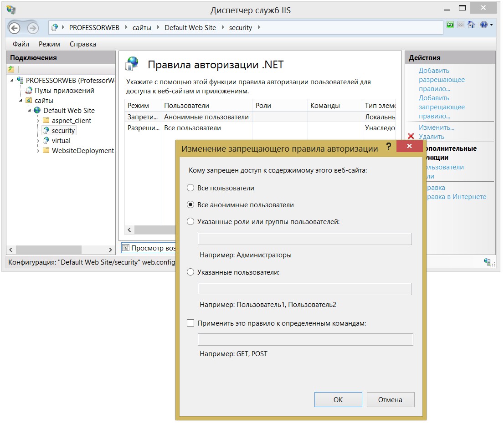Click the сайты folder icon in tree
Image resolution: width=504 pixels, height=424 pixels.
[29, 100]
